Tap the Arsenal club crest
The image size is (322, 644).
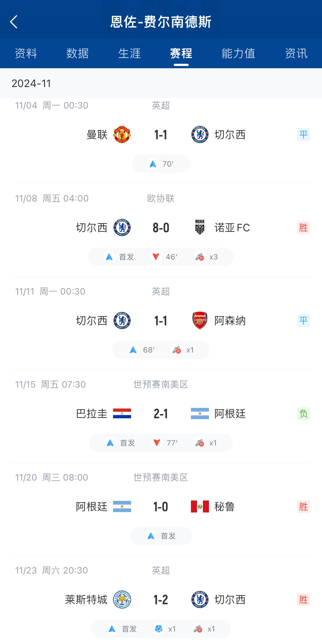click(200, 320)
